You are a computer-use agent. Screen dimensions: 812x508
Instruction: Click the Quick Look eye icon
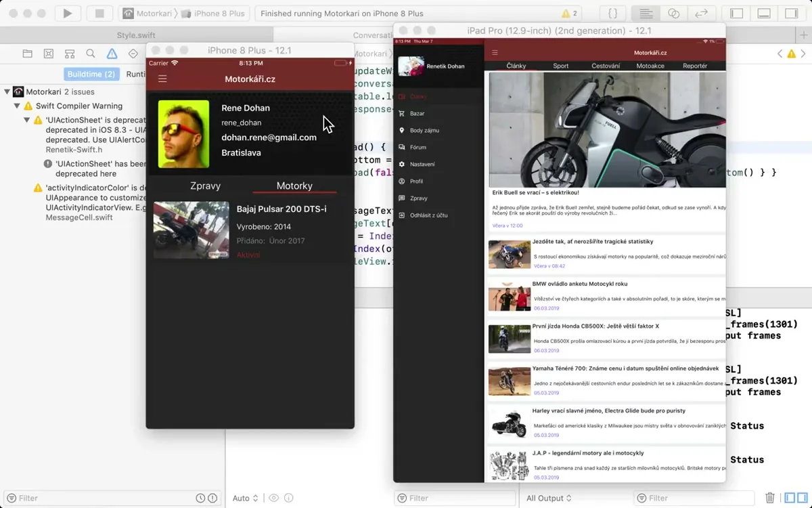tap(273, 498)
